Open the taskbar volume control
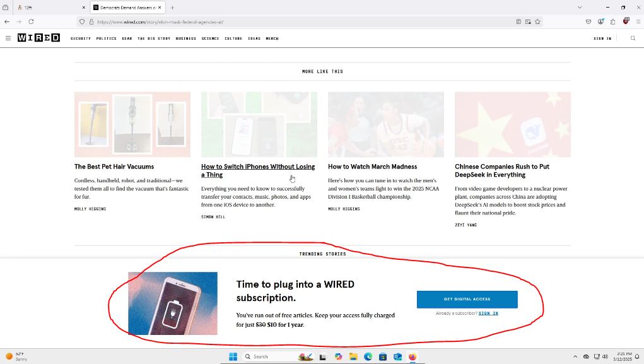This screenshot has height=364, width=644. 605,356
